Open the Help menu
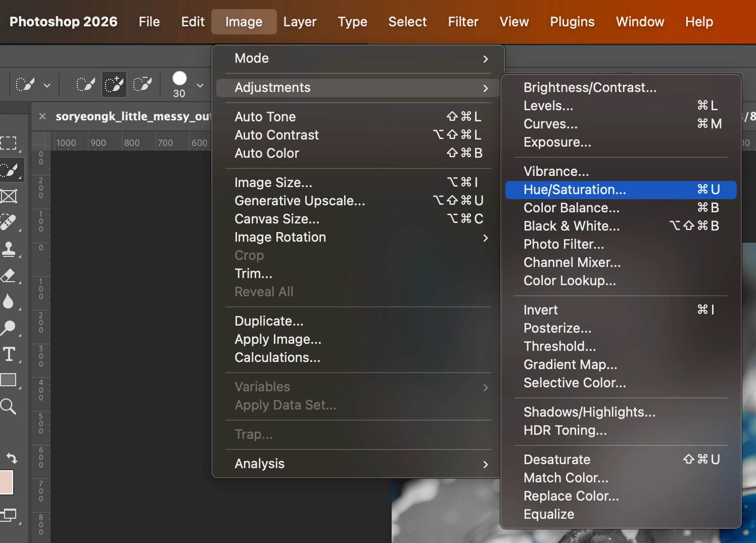This screenshot has height=543, width=756. tap(699, 22)
